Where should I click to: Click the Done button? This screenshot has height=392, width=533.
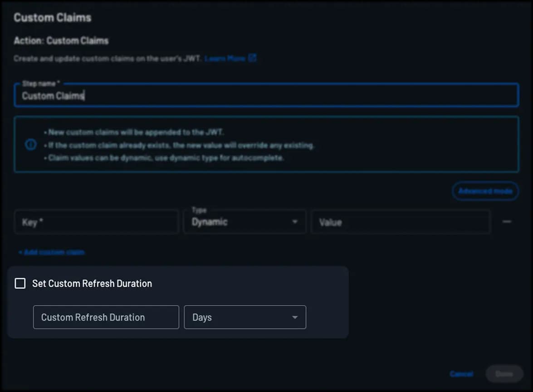504,374
